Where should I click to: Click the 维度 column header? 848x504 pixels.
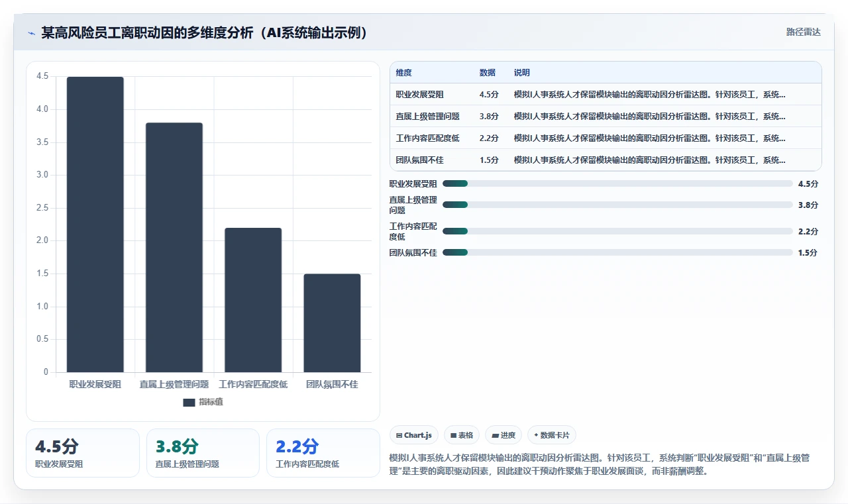point(403,73)
